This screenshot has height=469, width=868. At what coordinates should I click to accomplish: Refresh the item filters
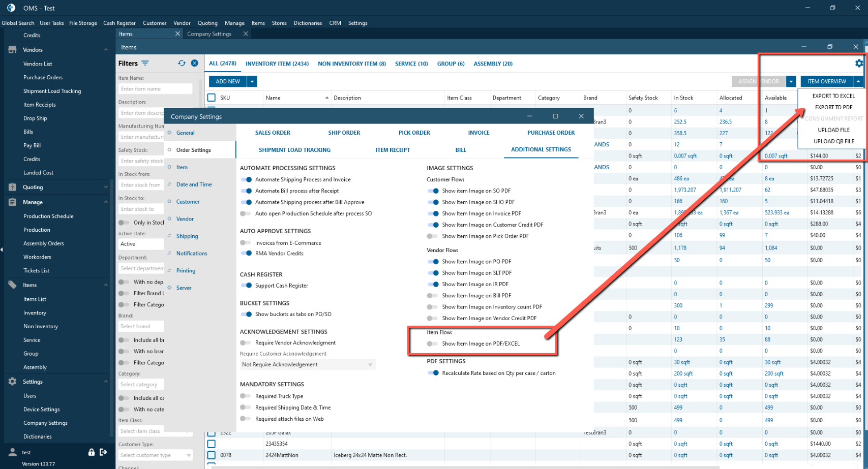click(182, 63)
